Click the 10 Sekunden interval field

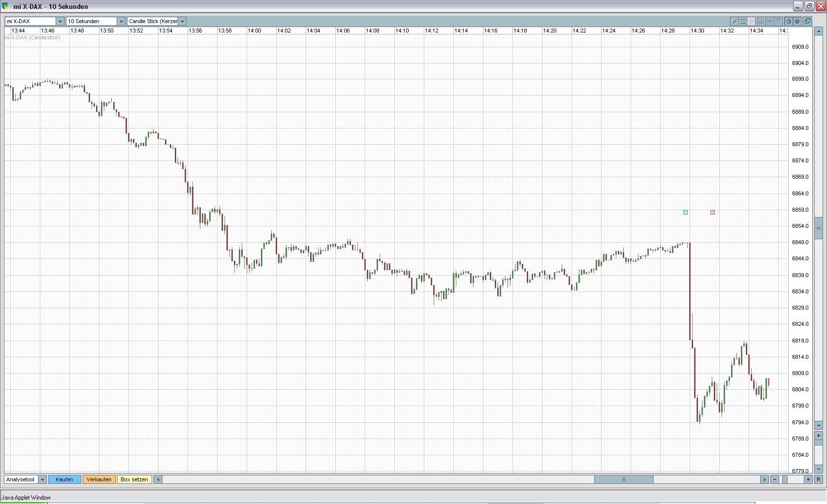[92, 21]
